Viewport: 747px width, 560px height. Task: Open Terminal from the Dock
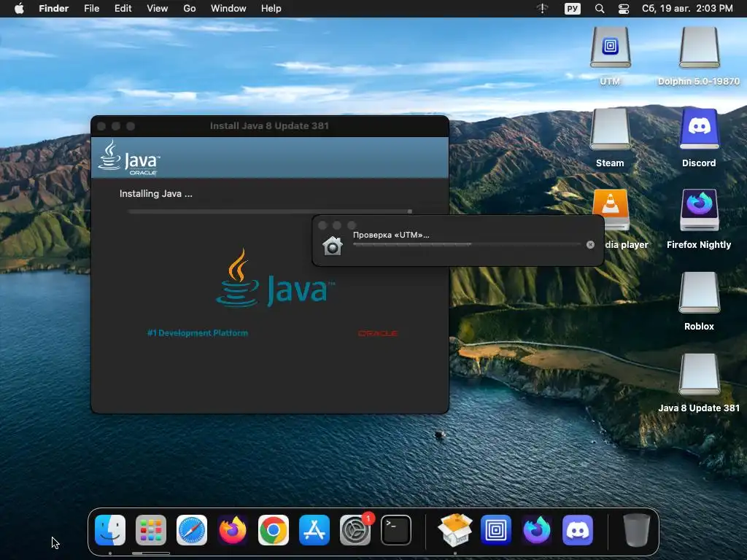pos(396,530)
